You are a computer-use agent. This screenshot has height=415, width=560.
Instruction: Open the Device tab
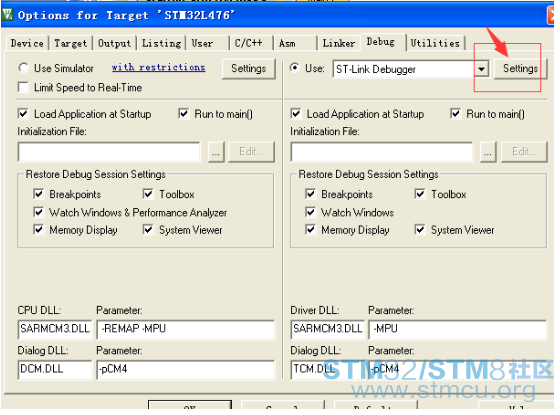(x=27, y=43)
